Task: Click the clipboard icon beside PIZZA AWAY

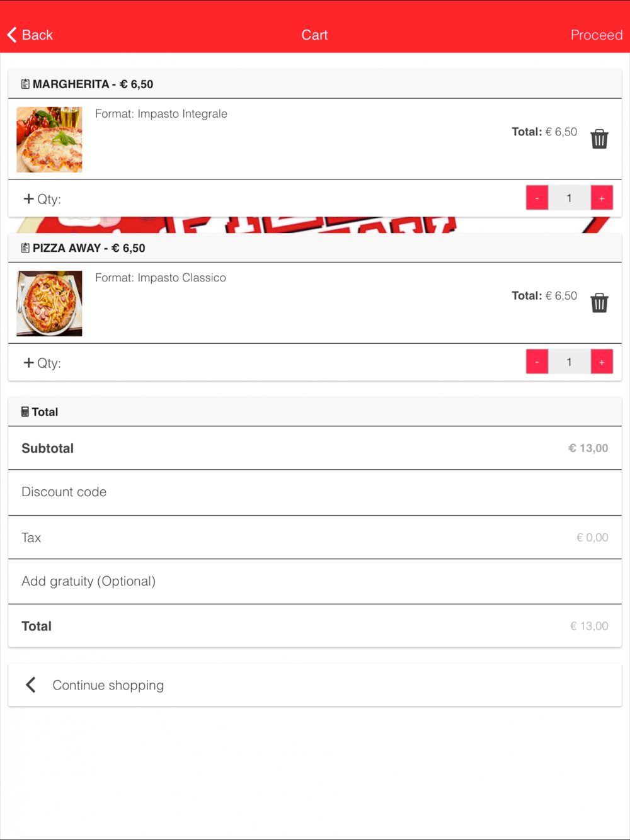Action: 25,247
